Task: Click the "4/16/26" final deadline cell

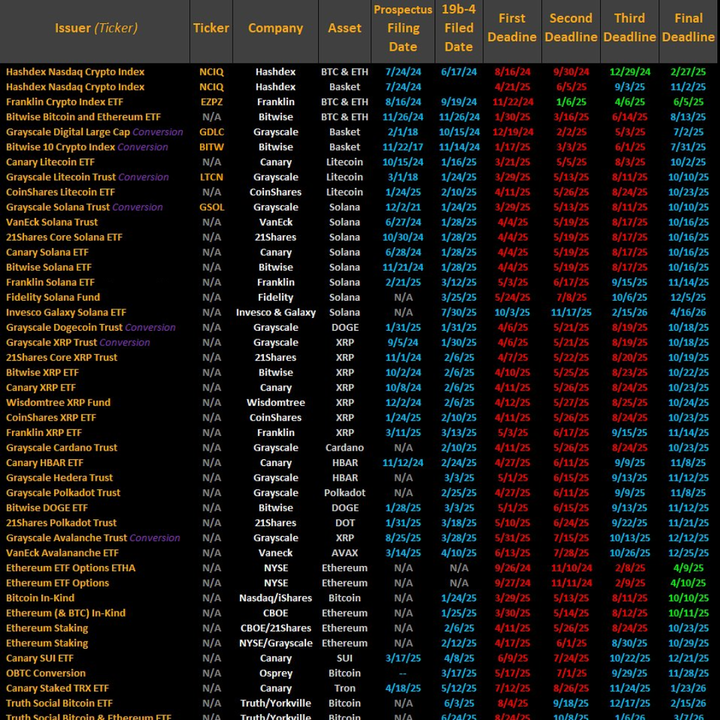Action: [688, 313]
